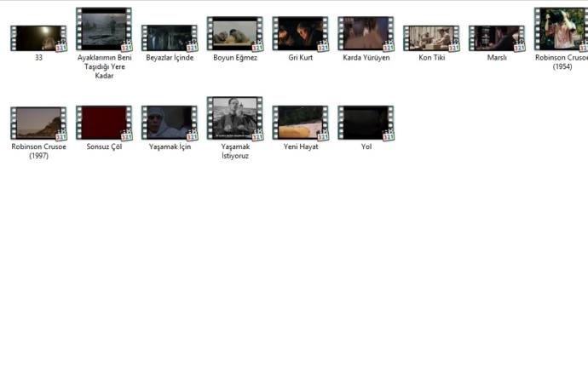Select the Beyazlar İçinde video icon
Viewport: 588px width, 368px height.
[170, 38]
